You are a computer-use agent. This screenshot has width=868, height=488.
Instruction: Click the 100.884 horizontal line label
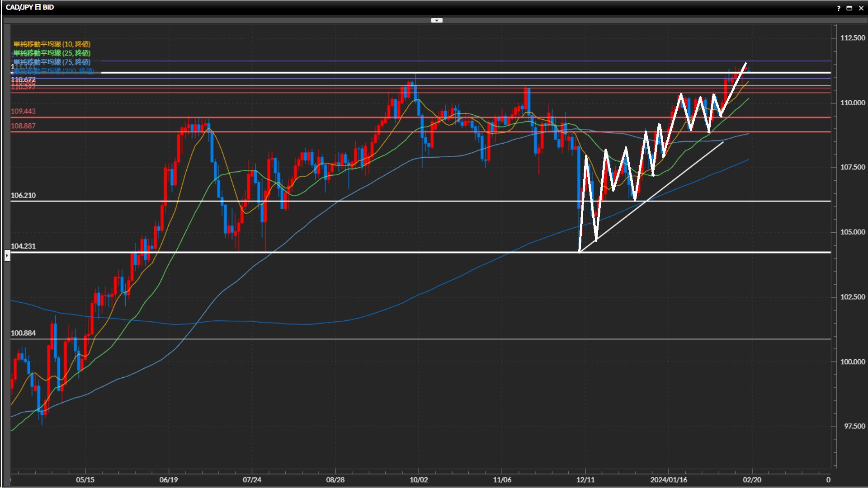pos(23,333)
